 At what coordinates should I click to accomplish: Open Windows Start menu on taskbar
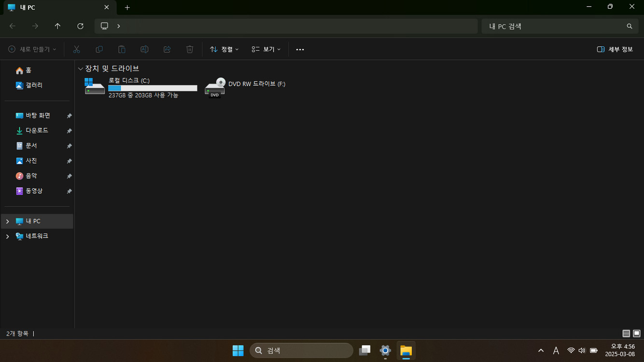coord(238,350)
